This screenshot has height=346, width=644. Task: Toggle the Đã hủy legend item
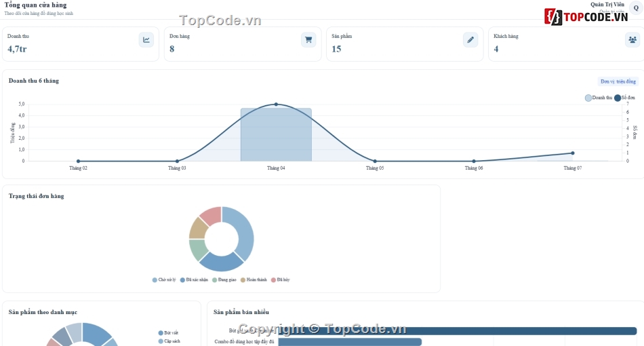pos(281,280)
